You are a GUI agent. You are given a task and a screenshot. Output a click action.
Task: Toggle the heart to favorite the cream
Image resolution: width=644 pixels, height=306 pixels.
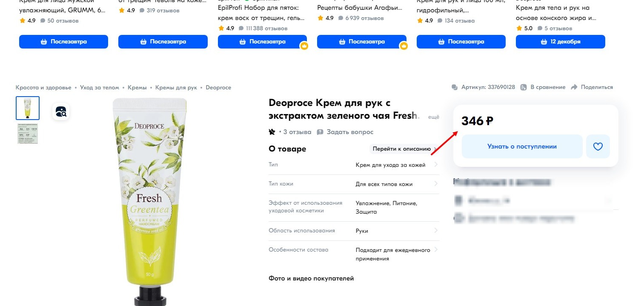[x=598, y=146]
